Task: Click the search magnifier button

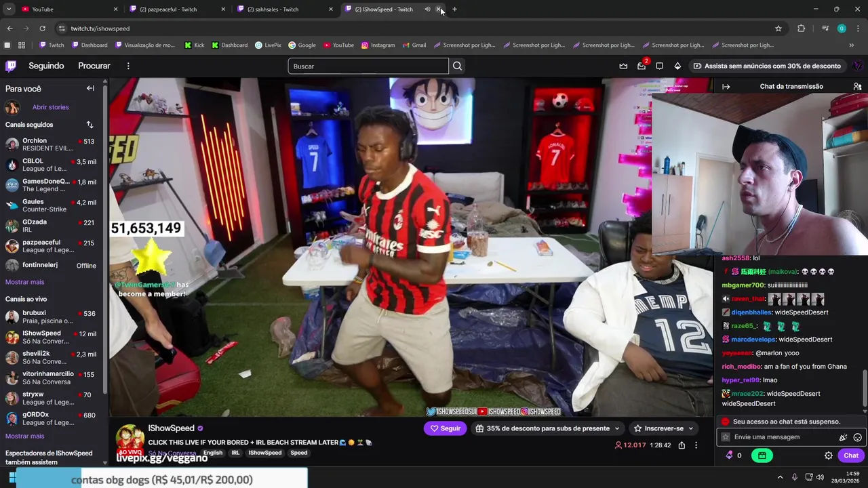Action: (x=457, y=66)
